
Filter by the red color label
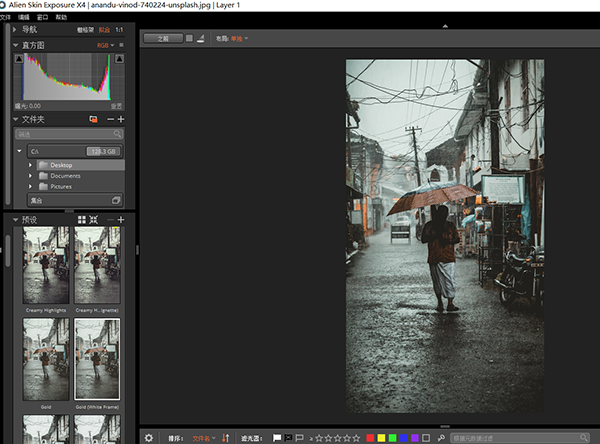click(372, 437)
